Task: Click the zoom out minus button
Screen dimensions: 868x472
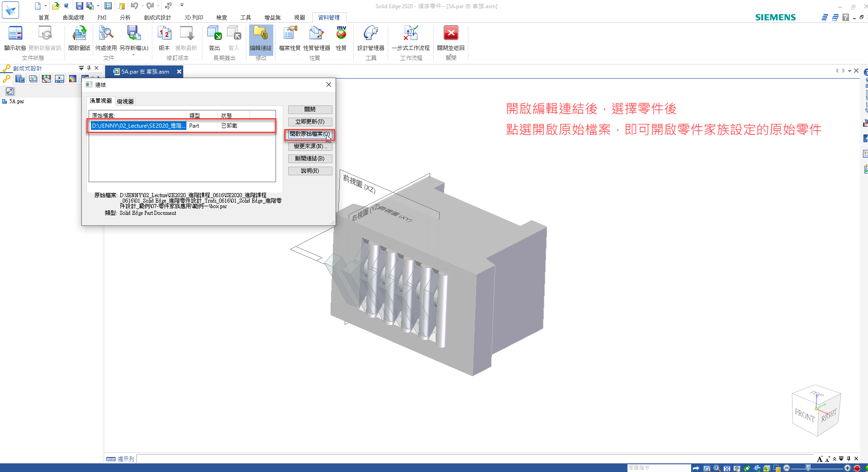Action: (787, 468)
